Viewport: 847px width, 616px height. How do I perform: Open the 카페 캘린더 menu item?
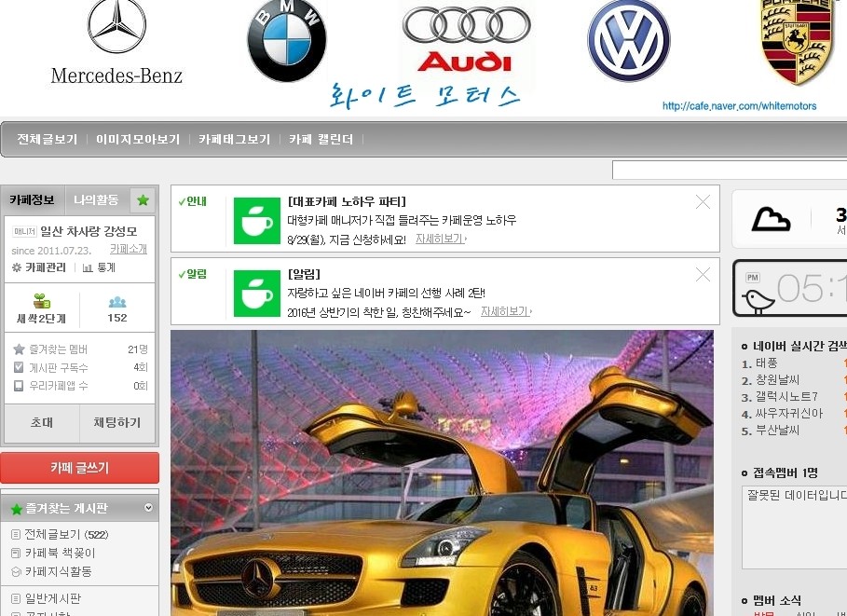[321, 140]
